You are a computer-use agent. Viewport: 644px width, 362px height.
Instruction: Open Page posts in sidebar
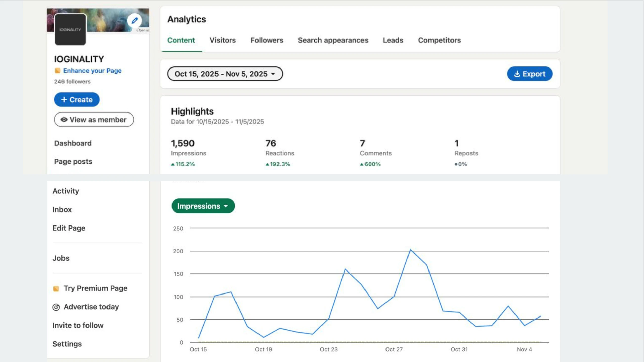coord(73,161)
